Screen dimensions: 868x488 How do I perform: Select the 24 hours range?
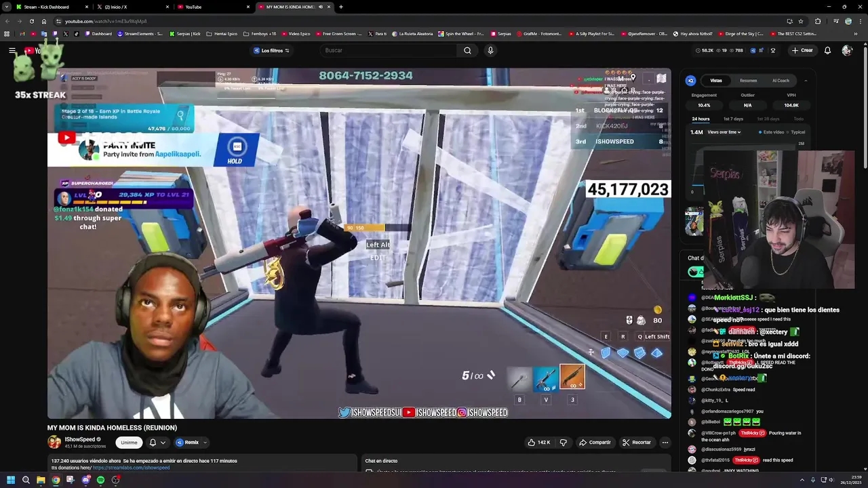(x=701, y=119)
